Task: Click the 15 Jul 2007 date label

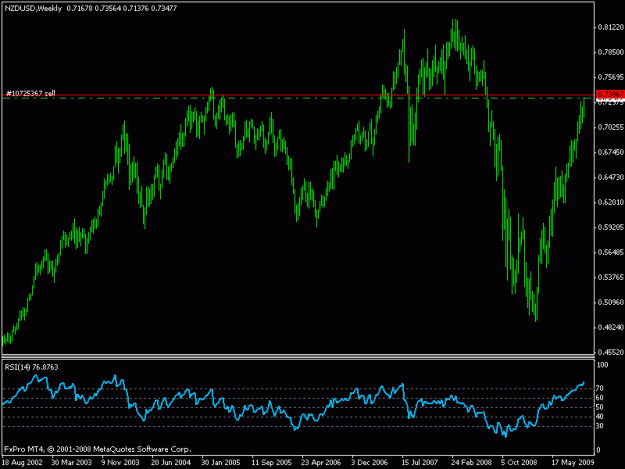Action: [x=420, y=463]
